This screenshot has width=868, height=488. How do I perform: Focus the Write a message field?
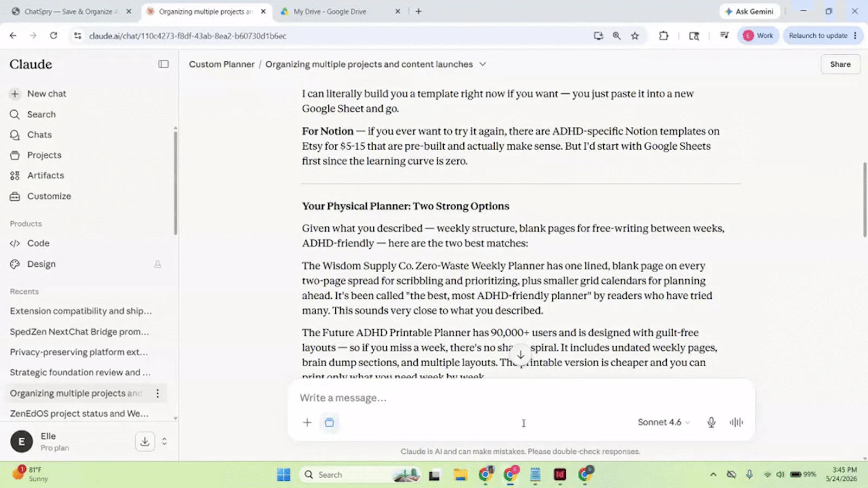(521, 397)
